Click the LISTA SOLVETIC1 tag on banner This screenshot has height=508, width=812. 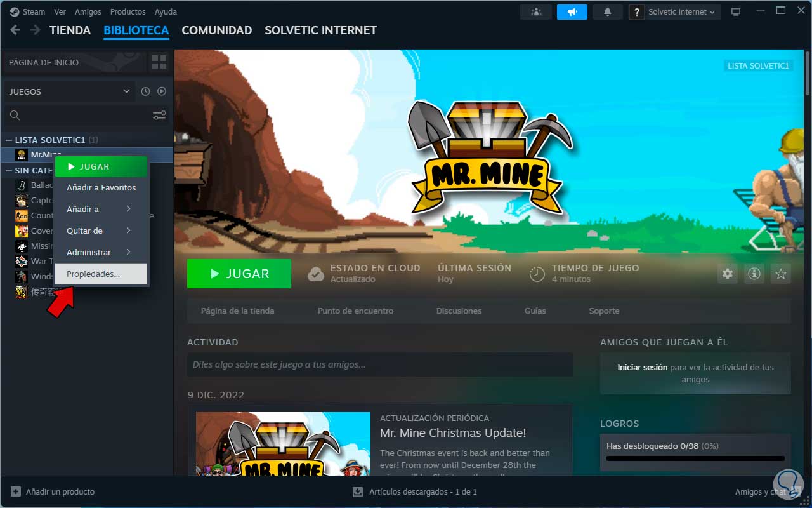click(758, 65)
